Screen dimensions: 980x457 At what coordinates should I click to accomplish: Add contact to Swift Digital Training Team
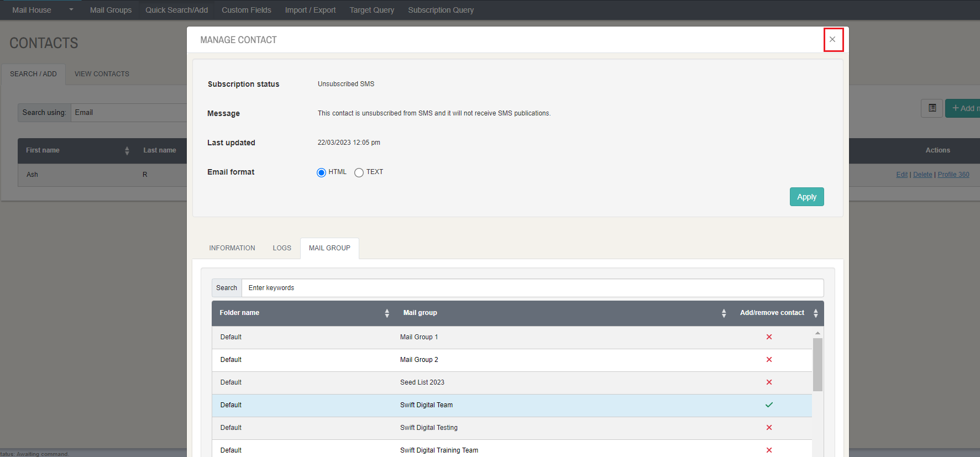click(x=769, y=450)
